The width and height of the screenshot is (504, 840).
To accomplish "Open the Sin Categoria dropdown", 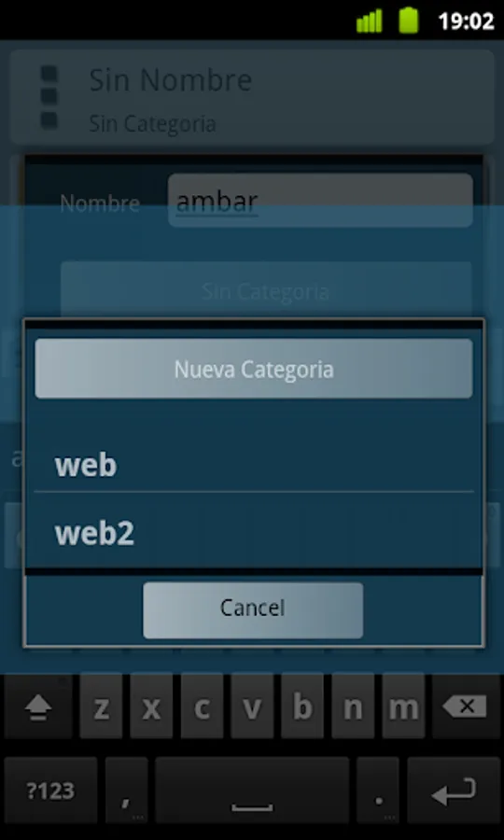I will coord(266,290).
